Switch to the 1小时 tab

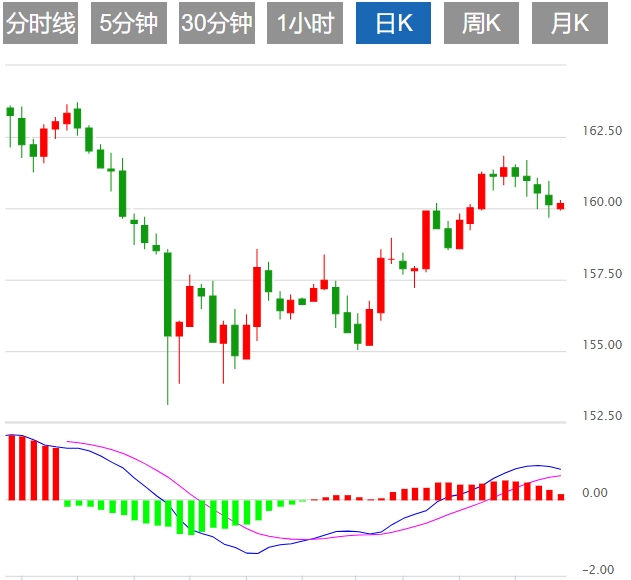304,24
